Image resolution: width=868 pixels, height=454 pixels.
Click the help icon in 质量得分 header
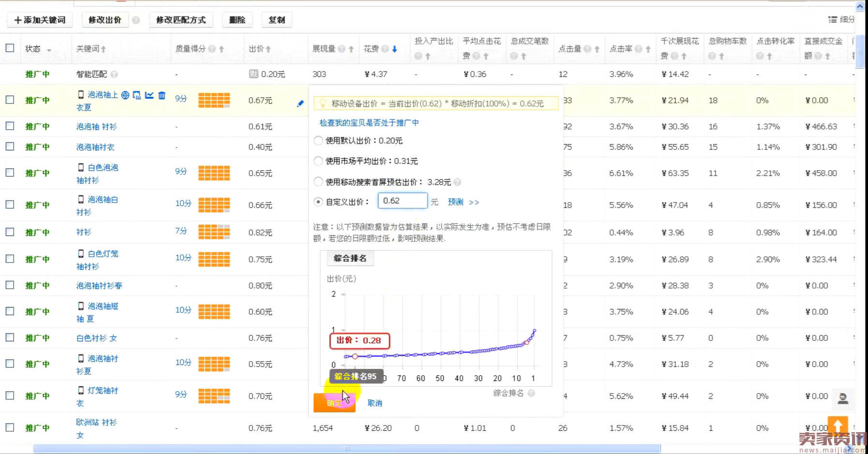[x=212, y=49]
